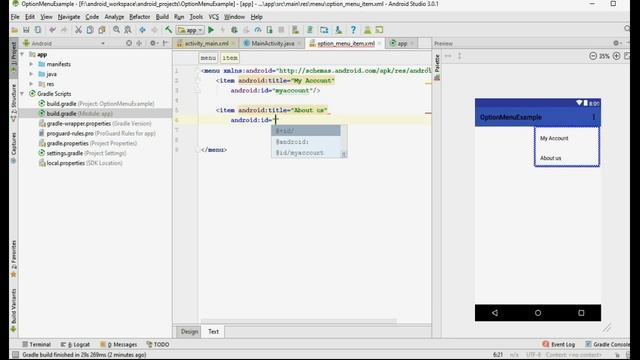Open the Messages tool window
This screenshot has width=640, height=360.
pos(119,344)
